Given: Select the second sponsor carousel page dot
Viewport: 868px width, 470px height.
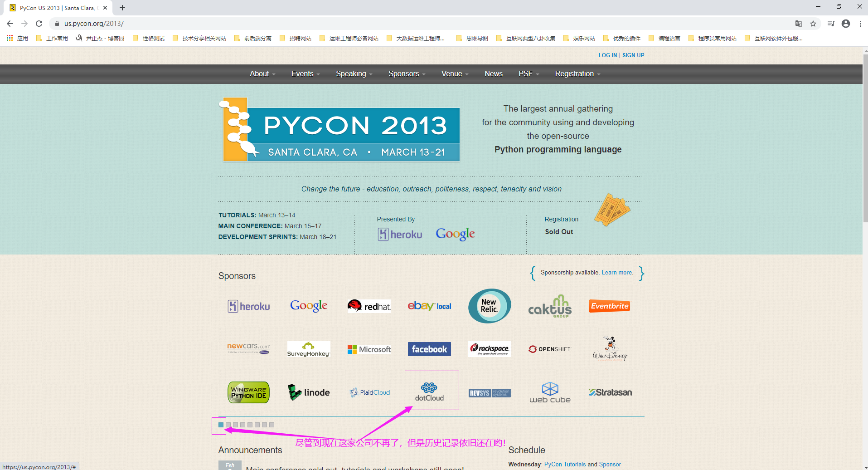Looking at the screenshot, I should click(x=228, y=425).
